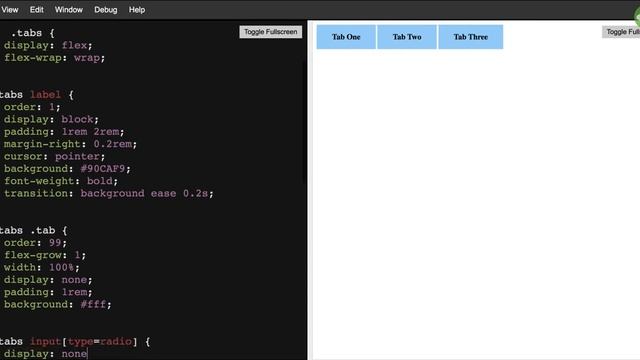Viewport: 640px width, 360px height.
Task: Open the Debug menu
Action: click(105, 10)
